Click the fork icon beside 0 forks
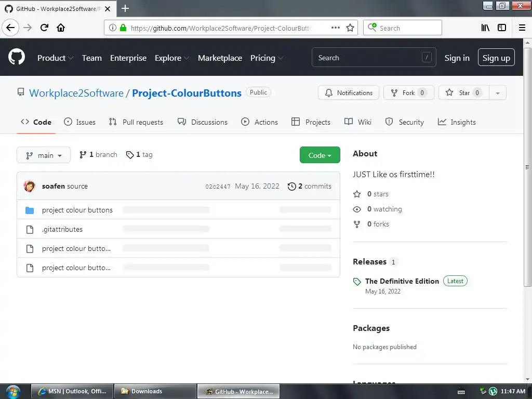This screenshot has width=532, height=399. tap(357, 224)
